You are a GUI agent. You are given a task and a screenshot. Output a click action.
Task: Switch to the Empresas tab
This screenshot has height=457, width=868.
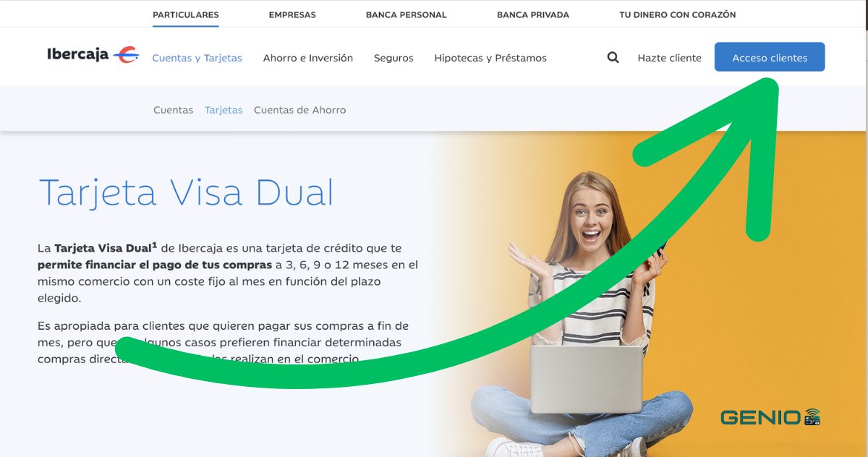tap(292, 14)
